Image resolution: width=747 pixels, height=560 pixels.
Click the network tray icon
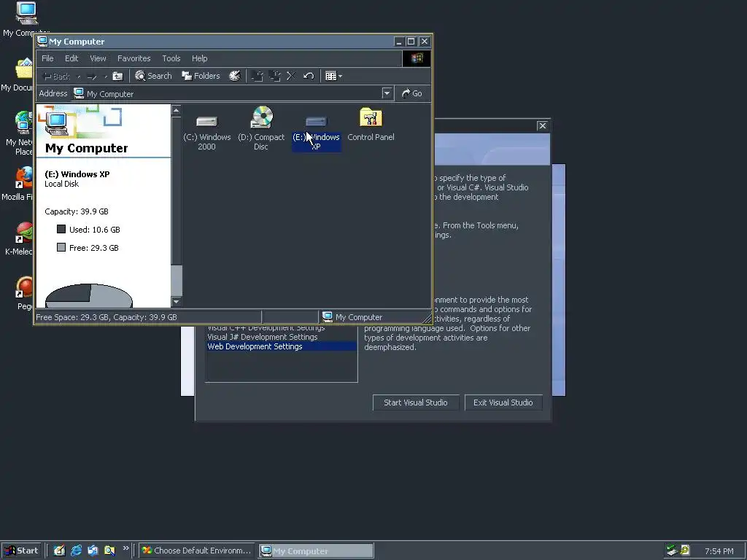point(672,551)
